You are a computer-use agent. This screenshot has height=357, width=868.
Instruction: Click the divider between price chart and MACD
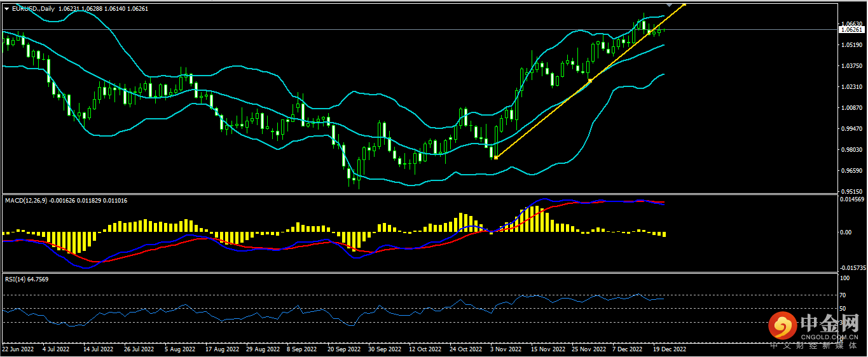420,194
